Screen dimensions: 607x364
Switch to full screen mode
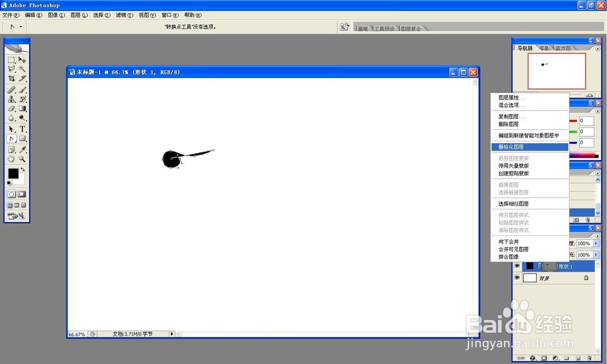coord(23,206)
